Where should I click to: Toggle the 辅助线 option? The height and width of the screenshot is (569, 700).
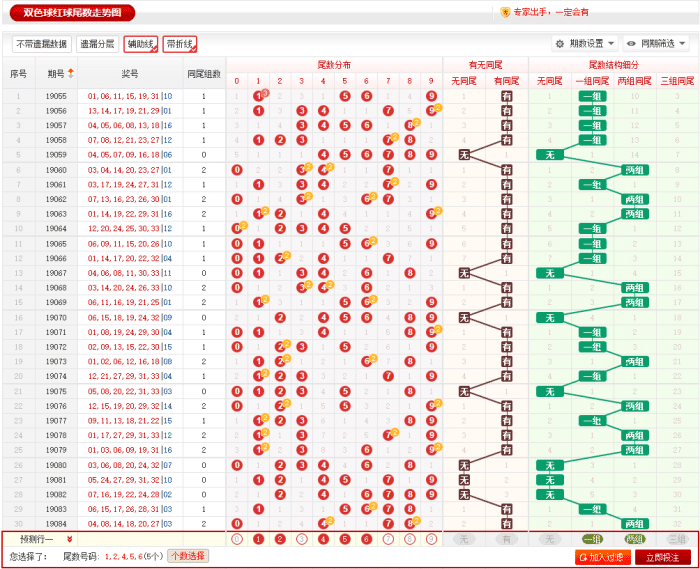pos(140,44)
